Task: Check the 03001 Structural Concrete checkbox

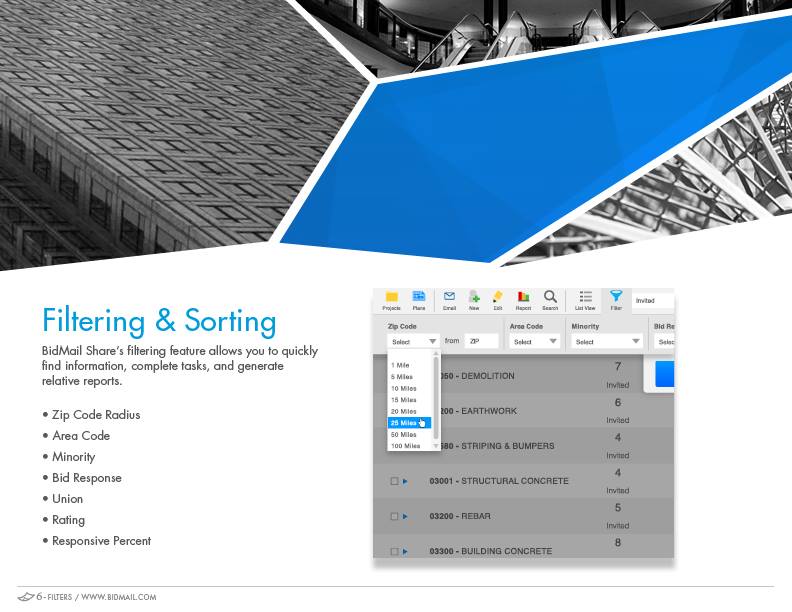Action: click(x=394, y=481)
